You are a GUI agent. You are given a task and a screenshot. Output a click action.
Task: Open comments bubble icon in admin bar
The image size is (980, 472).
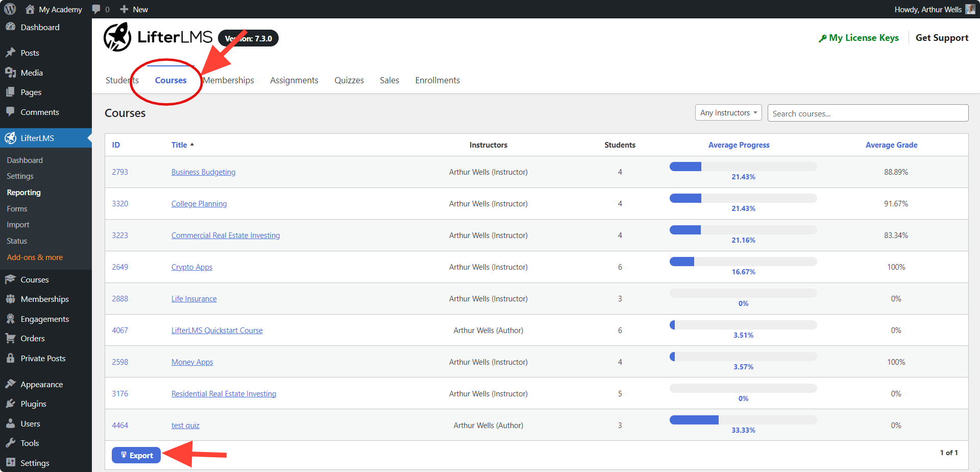point(96,9)
